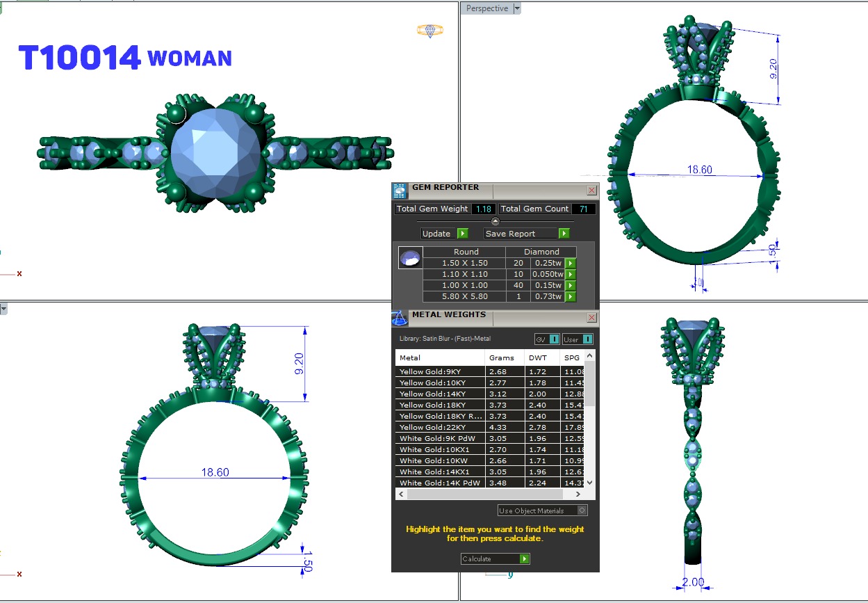This screenshot has height=603, width=868.
Task: Toggle the GV library switch
Action: tap(554, 339)
